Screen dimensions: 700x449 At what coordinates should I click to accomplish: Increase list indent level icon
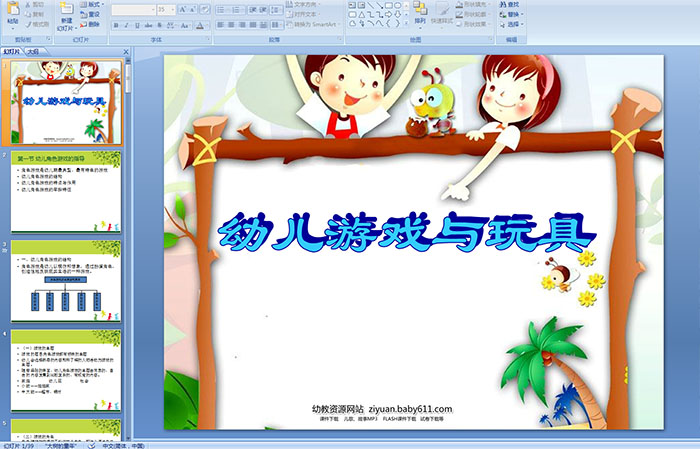263,10
